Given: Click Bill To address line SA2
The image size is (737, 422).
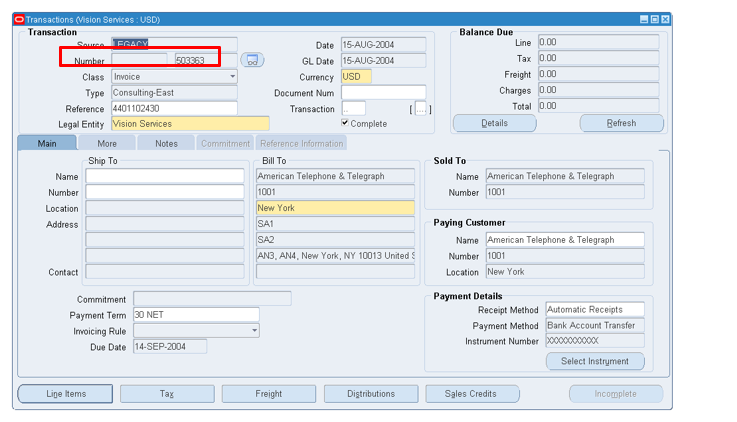Looking at the screenshot, I should tap(335, 240).
